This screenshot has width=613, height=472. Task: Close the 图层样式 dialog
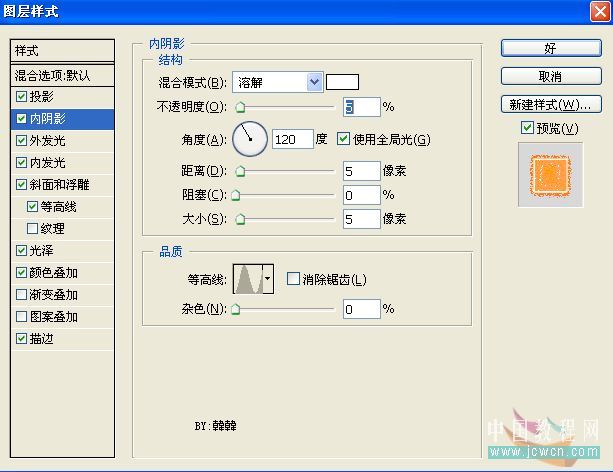[x=600, y=11]
